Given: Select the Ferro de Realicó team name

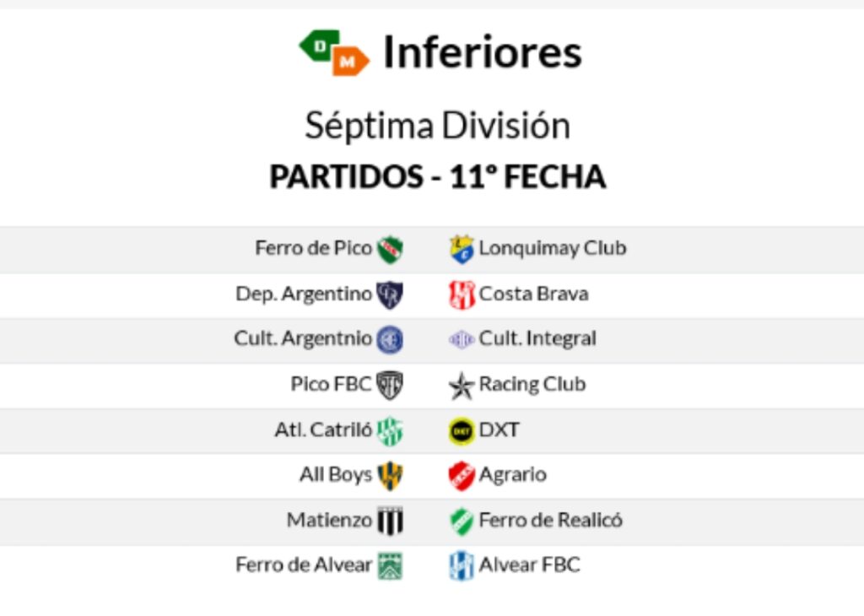Looking at the screenshot, I should coord(550,521).
